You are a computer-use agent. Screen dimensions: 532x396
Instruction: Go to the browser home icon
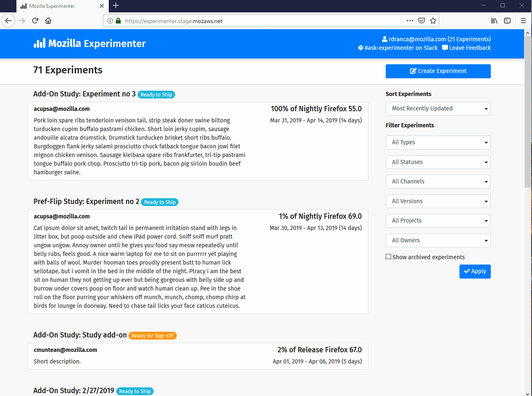click(48, 21)
